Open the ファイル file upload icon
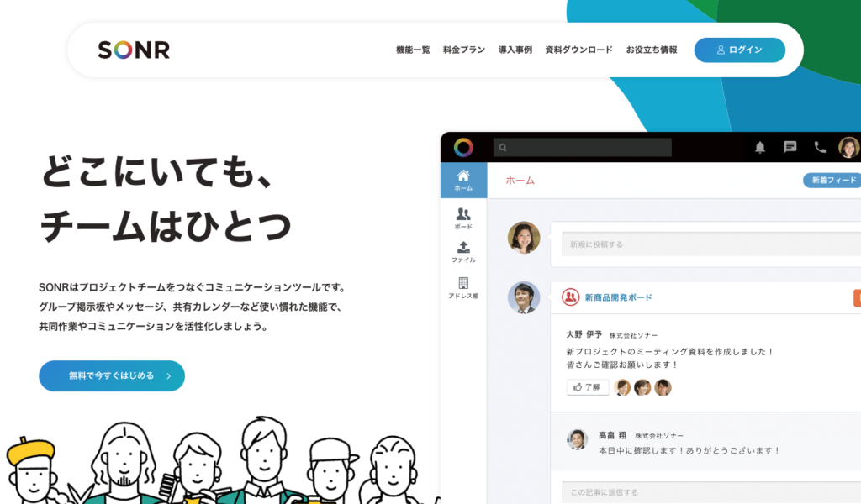Viewport: 861px width, 504px height. coord(463,252)
